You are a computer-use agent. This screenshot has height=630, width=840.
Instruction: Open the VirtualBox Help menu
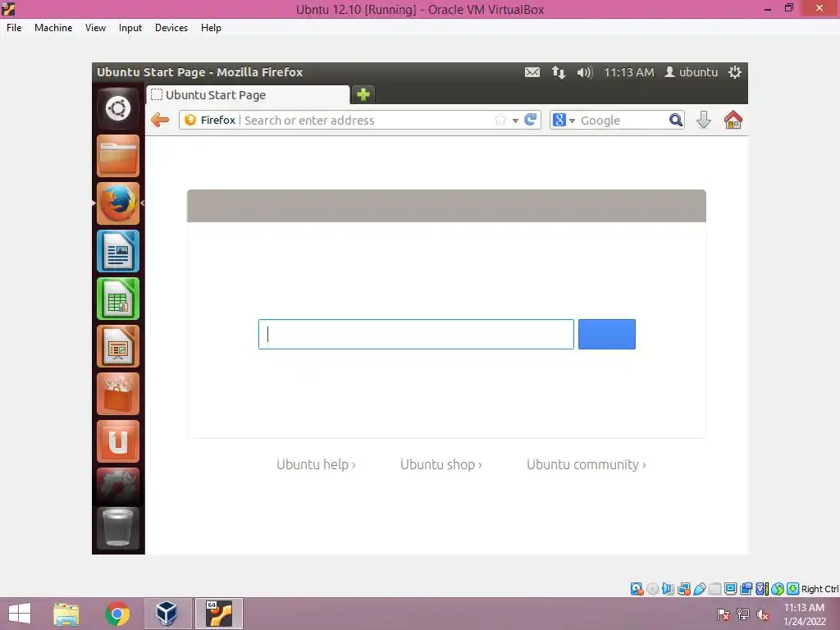coord(211,28)
